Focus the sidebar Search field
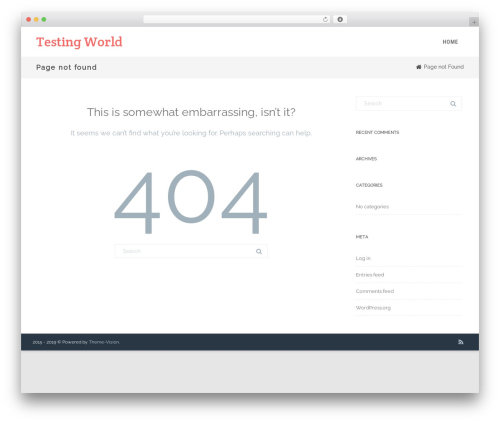This screenshot has height=423, width=500. 409,104
